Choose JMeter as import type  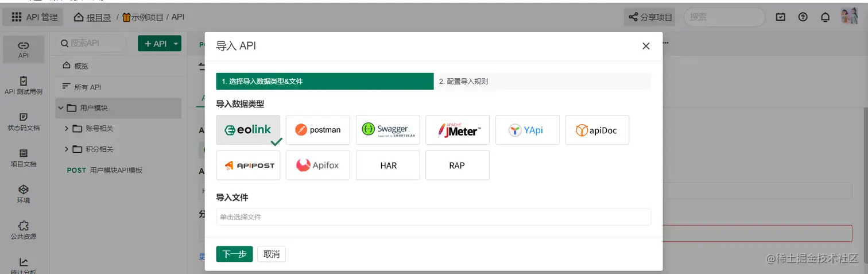pos(458,130)
